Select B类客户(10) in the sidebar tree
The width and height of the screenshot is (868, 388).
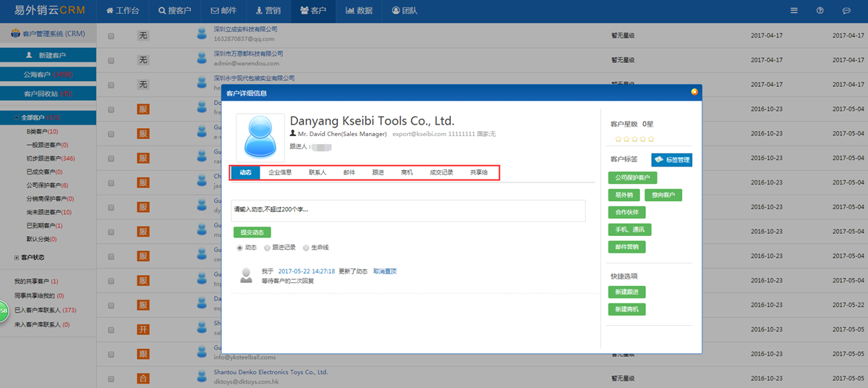(43, 132)
